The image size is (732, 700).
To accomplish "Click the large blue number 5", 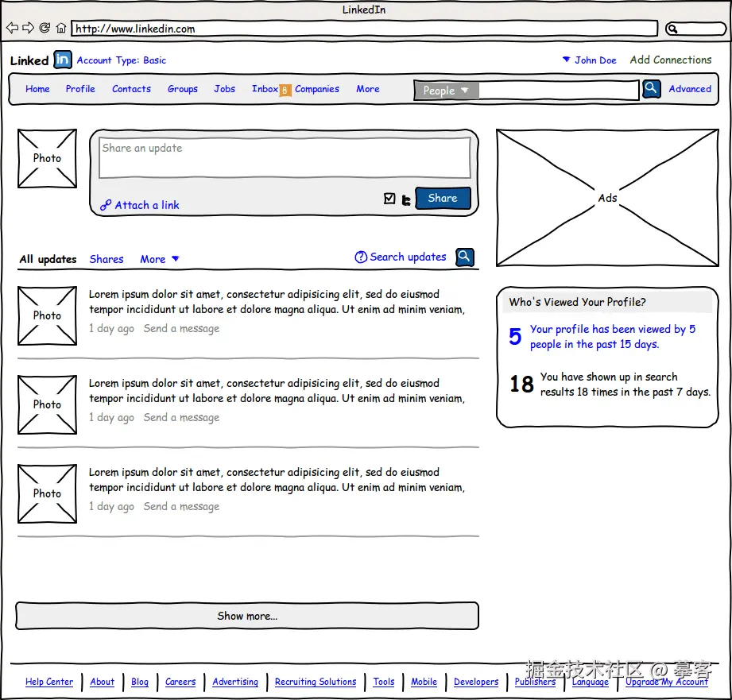I will coord(515,336).
